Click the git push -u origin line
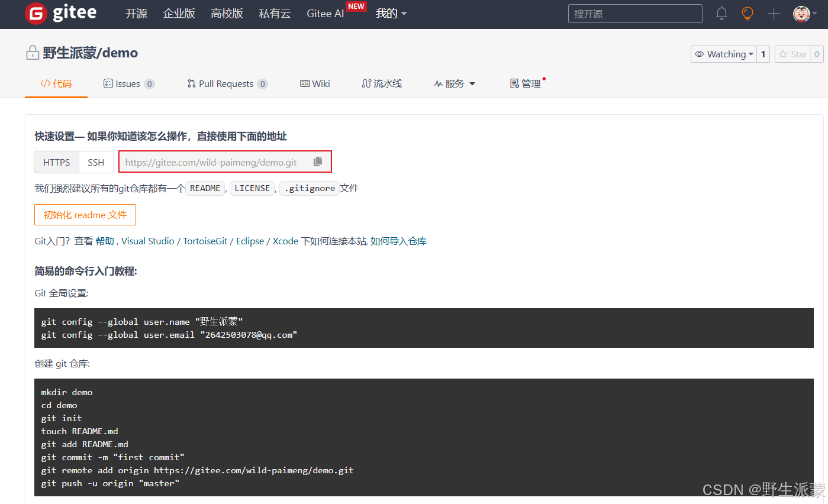This screenshot has height=504, width=828. [x=110, y=483]
